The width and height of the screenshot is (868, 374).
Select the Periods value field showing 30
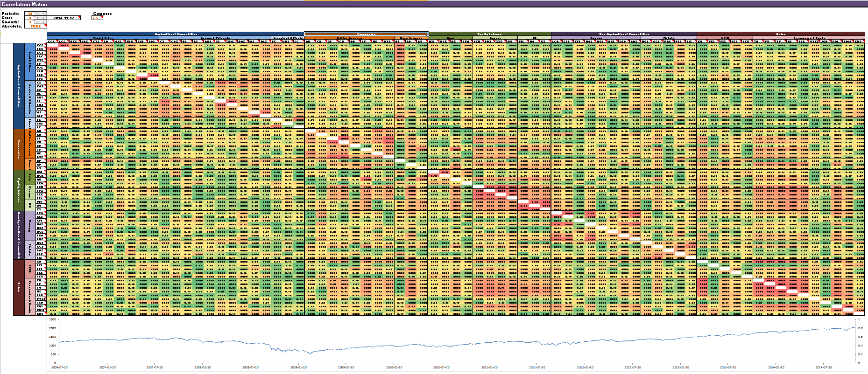click(x=30, y=14)
